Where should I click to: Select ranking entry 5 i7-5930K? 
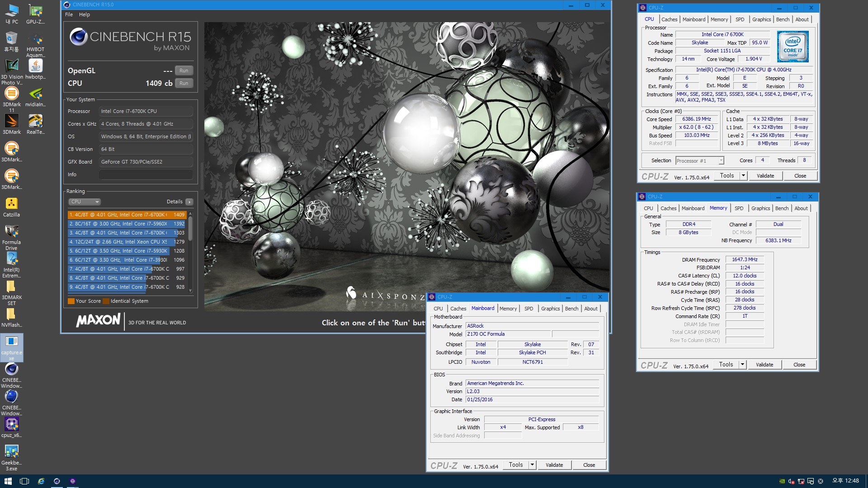click(x=127, y=251)
